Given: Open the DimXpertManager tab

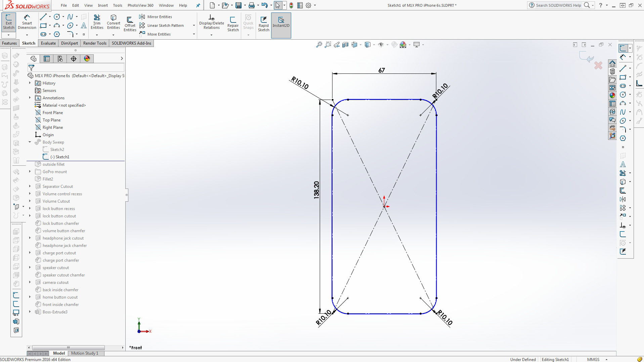Looking at the screenshot, I should [74, 59].
